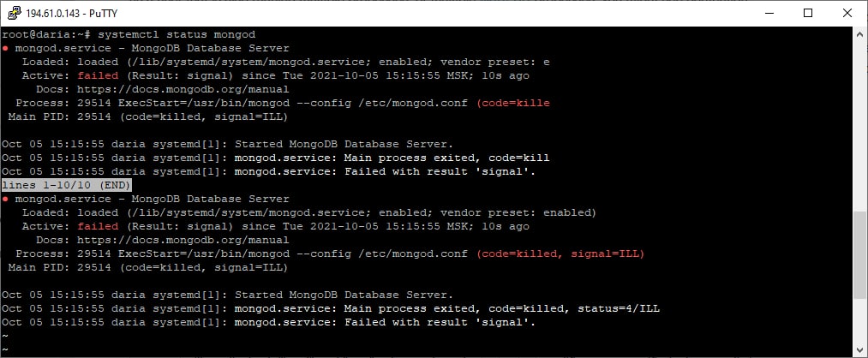Click the last 'Failed with result signal' line
This screenshot has width=868, height=358.
point(440,323)
